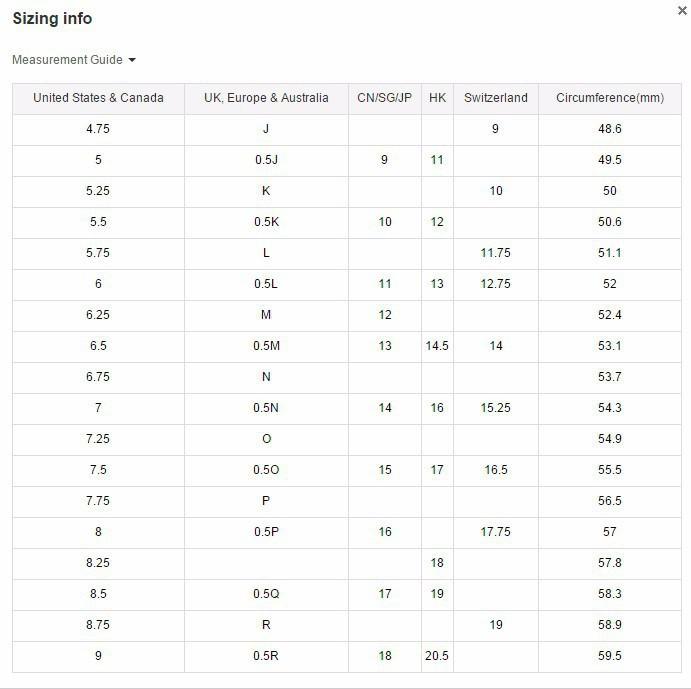
Task: Click the HK size 14.5 cell
Action: pyautogui.click(x=437, y=346)
